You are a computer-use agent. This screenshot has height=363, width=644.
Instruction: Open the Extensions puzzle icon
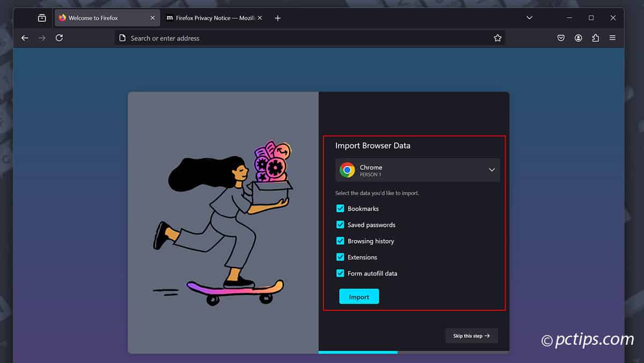click(x=595, y=38)
